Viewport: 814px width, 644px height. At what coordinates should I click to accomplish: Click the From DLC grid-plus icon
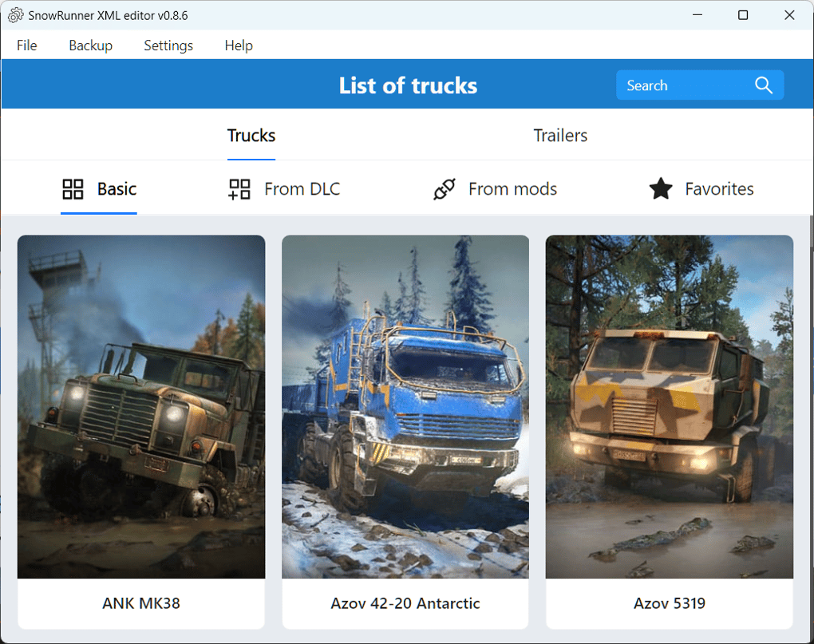click(x=239, y=189)
